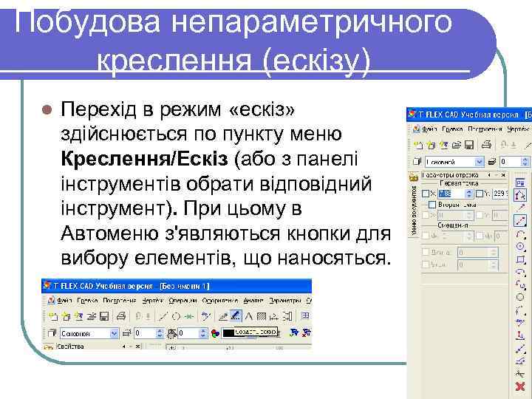532x399 pixels.
Task: Click the properties P icon atop right automenu
Action: click(520, 183)
